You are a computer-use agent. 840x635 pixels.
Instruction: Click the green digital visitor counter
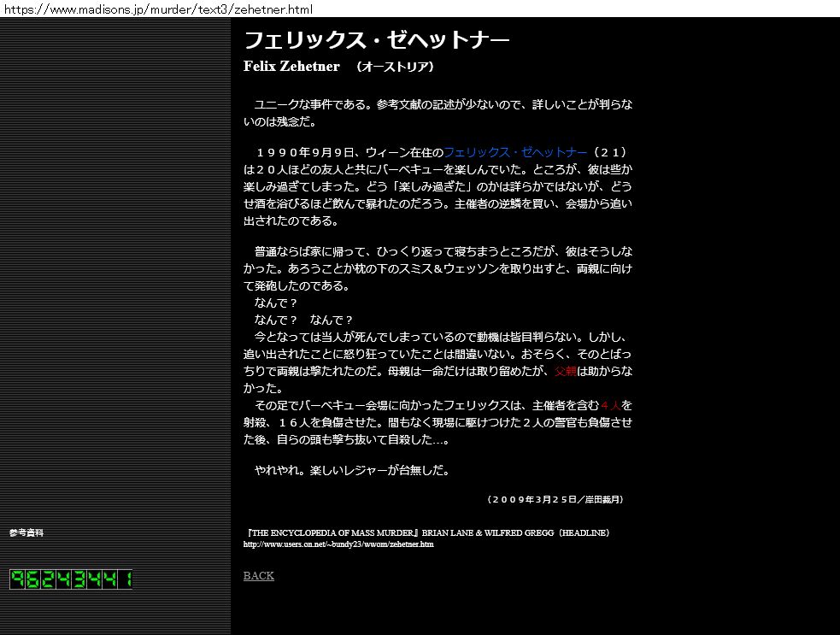point(71,579)
